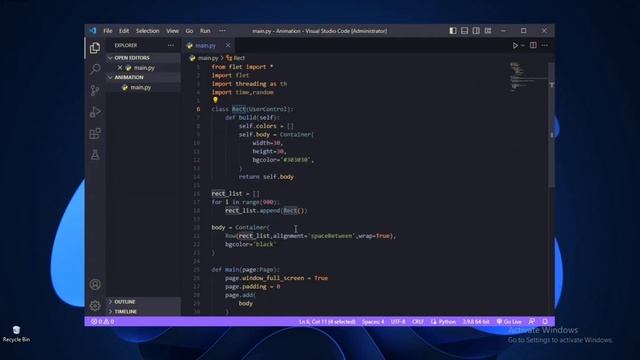The height and width of the screenshot is (360, 640).
Task: Click the editor vertical scrollbar
Action: pos(551,125)
